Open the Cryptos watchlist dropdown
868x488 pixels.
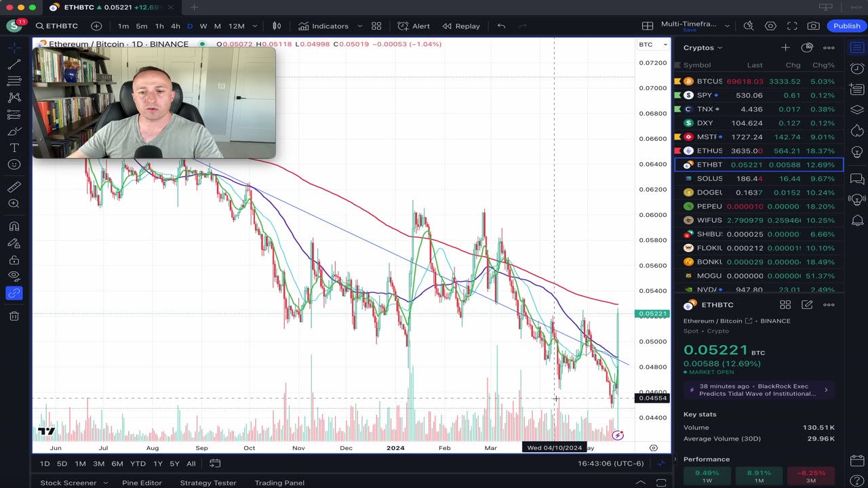[703, 47]
